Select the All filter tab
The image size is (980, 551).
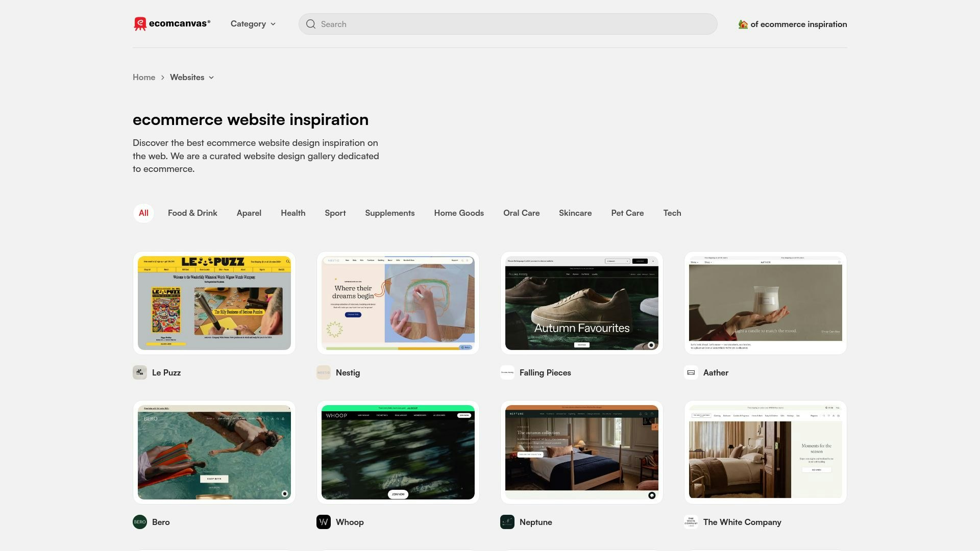click(143, 213)
